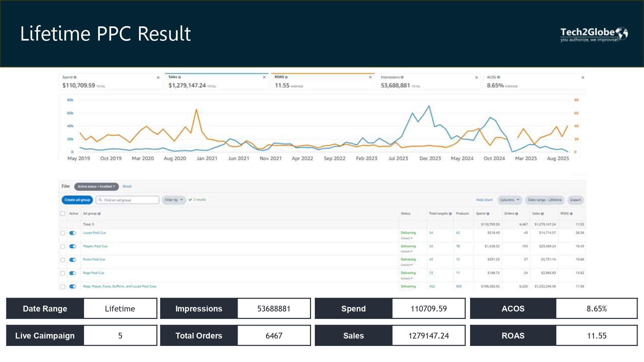Click the Hide chart link
The width and height of the screenshot is (644, 362).
coord(484,200)
